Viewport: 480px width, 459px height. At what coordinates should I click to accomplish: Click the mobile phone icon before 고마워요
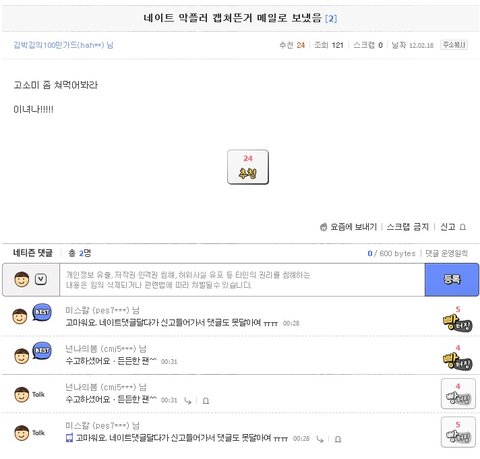(69, 438)
